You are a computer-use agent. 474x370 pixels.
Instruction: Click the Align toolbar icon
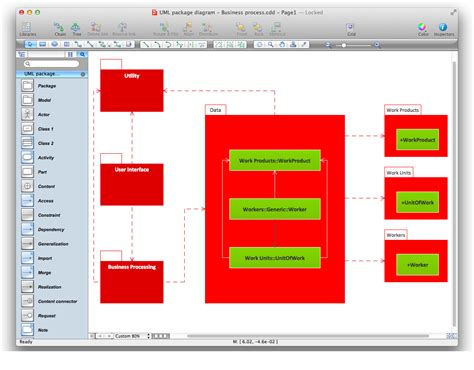click(x=188, y=29)
